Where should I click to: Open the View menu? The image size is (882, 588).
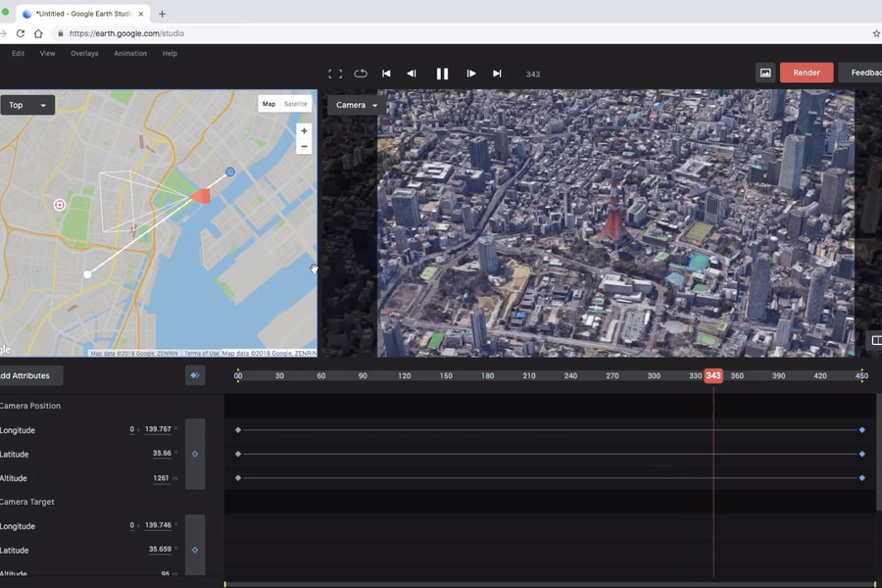(47, 54)
